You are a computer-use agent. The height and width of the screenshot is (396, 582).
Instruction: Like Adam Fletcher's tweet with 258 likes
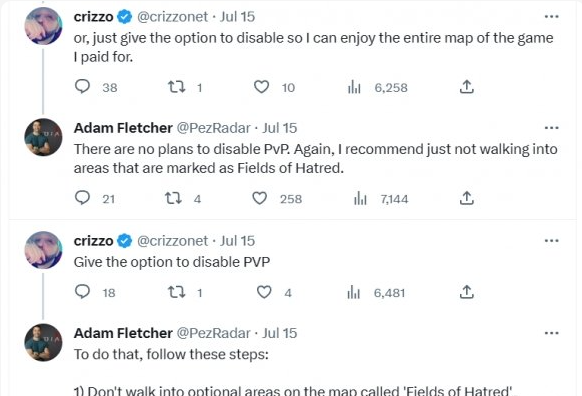coord(259,198)
